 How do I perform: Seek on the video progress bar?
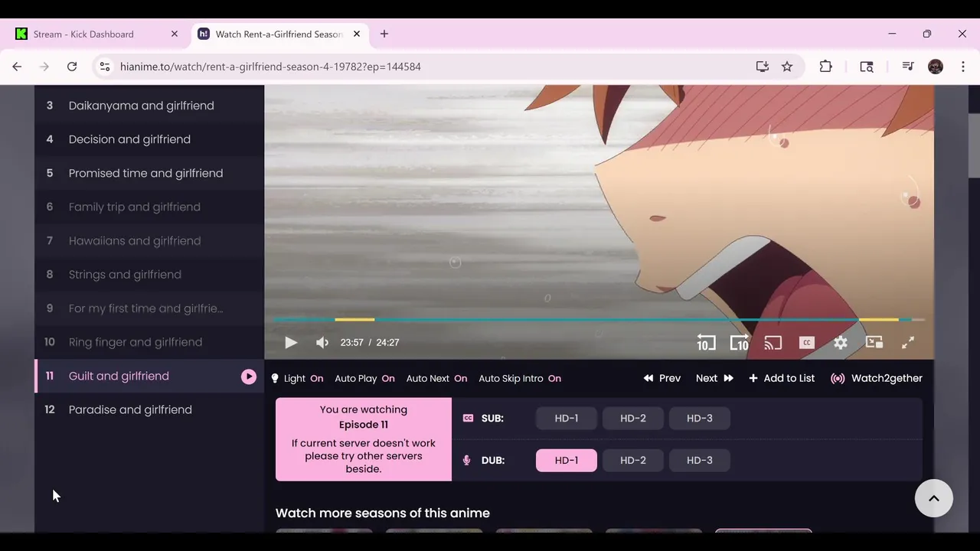coord(599,319)
